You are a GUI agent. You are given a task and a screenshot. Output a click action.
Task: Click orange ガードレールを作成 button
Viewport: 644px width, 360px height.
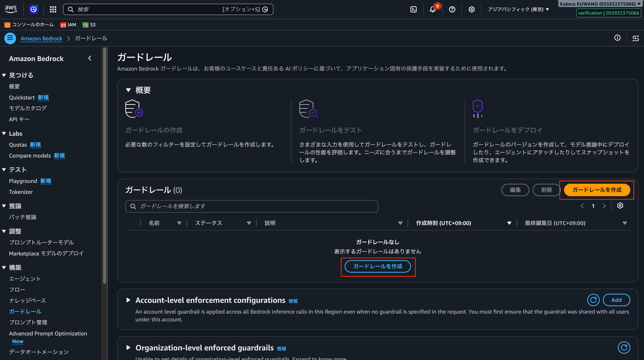(597, 190)
